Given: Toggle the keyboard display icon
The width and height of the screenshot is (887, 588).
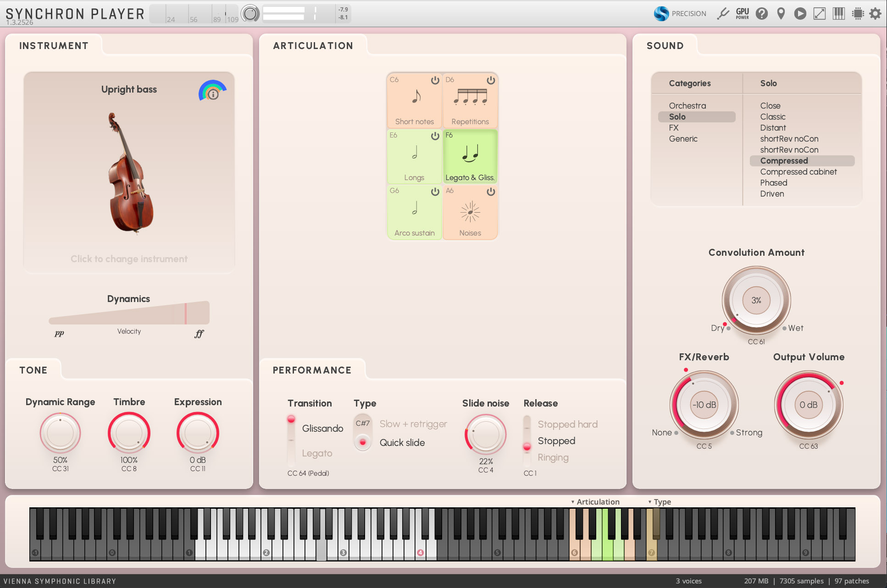Looking at the screenshot, I should 839,14.
